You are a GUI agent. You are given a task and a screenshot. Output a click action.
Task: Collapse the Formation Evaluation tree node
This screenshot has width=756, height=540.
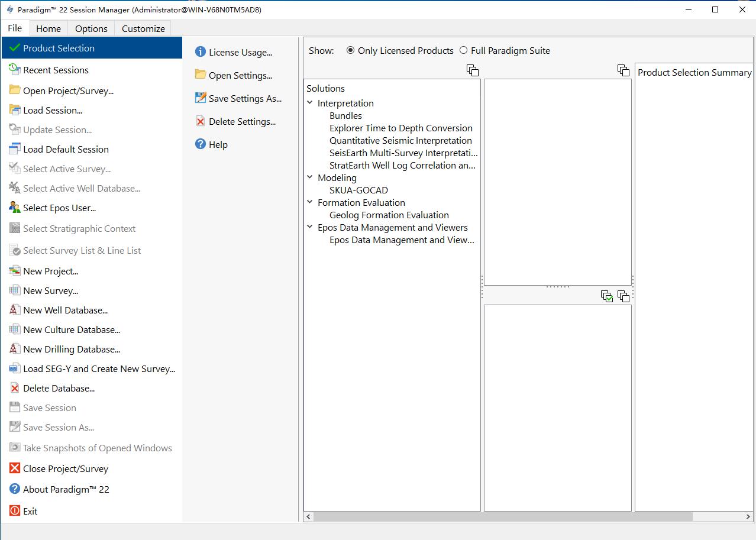310,202
